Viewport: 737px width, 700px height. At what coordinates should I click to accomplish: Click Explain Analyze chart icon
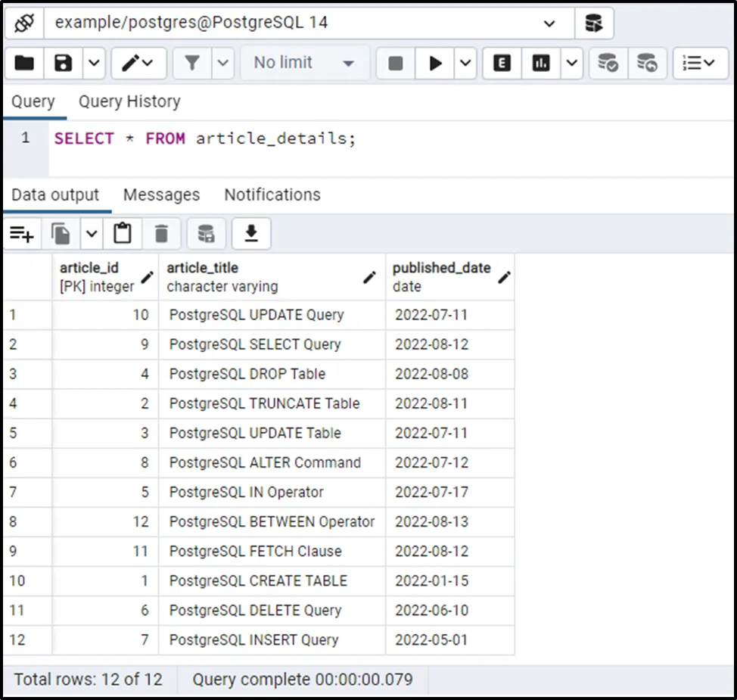(541, 63)
